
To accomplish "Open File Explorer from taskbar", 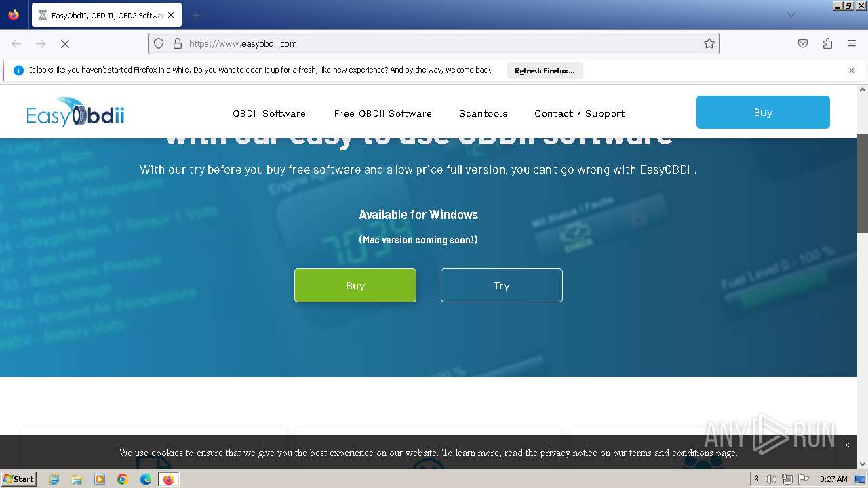I will (77, 479).
